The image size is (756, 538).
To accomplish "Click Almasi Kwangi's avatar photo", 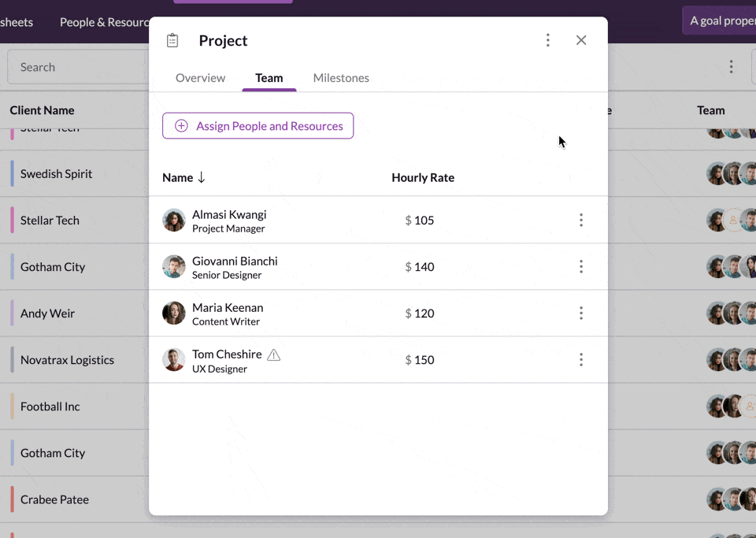I will [x=173, y=220].
